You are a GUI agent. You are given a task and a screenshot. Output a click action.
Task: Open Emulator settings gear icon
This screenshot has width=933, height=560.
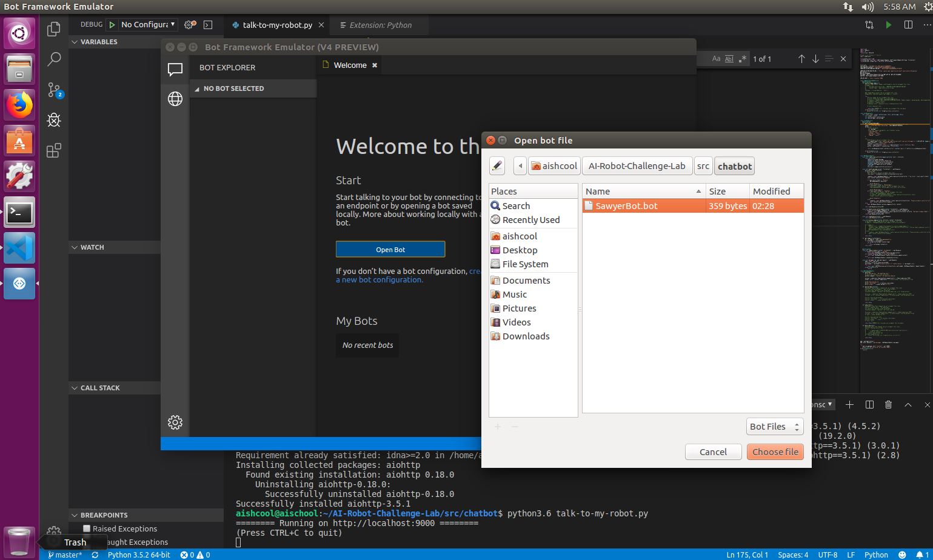coord(175,422)
